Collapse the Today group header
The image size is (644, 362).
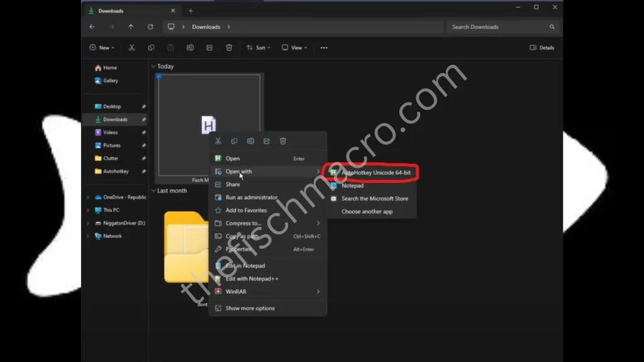(153, 67)
